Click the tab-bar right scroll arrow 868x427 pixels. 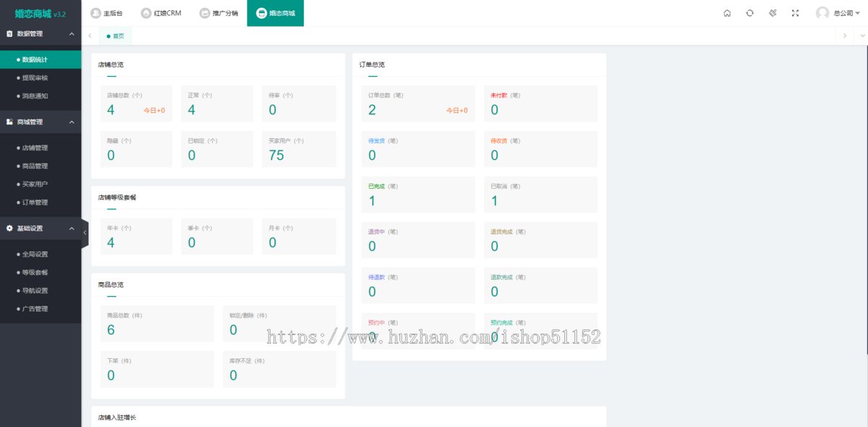pos(844,35)
